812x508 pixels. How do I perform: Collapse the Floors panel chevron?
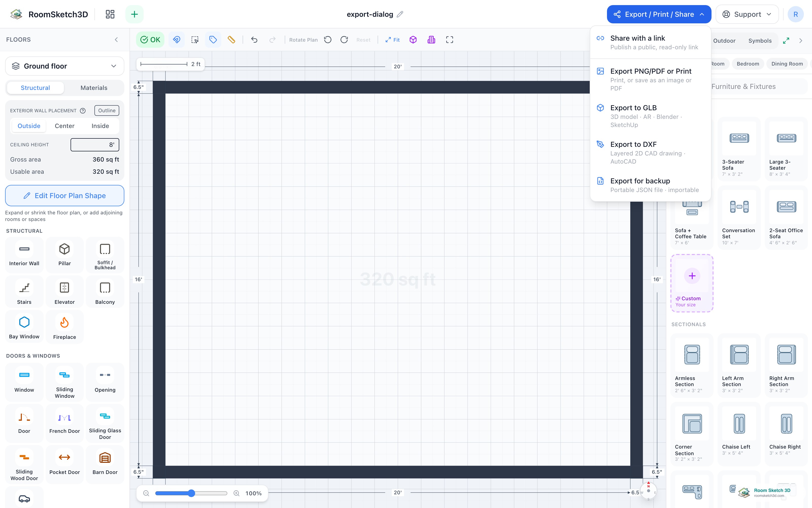116,40
